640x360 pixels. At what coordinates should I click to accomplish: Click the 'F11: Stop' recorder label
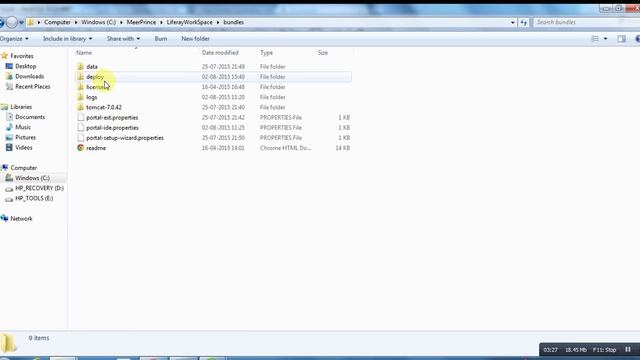pos(604,350)
